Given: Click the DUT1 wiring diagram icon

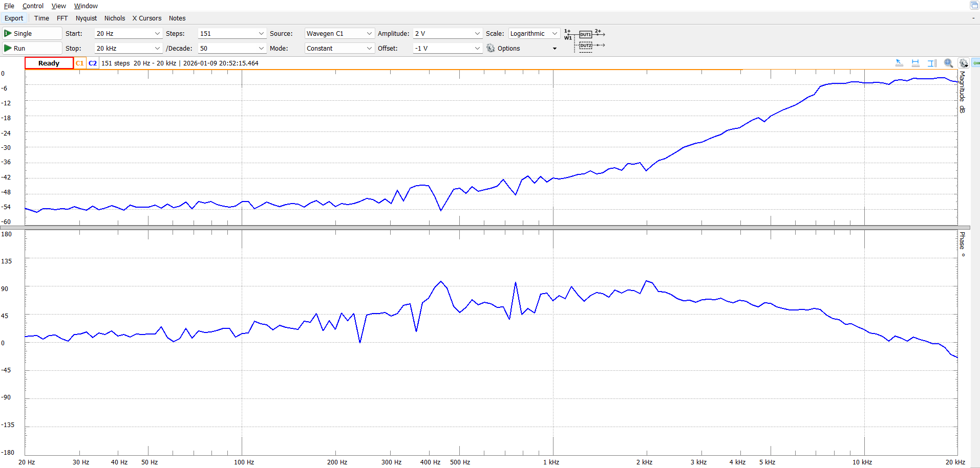Looking at the screenshot, I should click(x=585, y=35).
